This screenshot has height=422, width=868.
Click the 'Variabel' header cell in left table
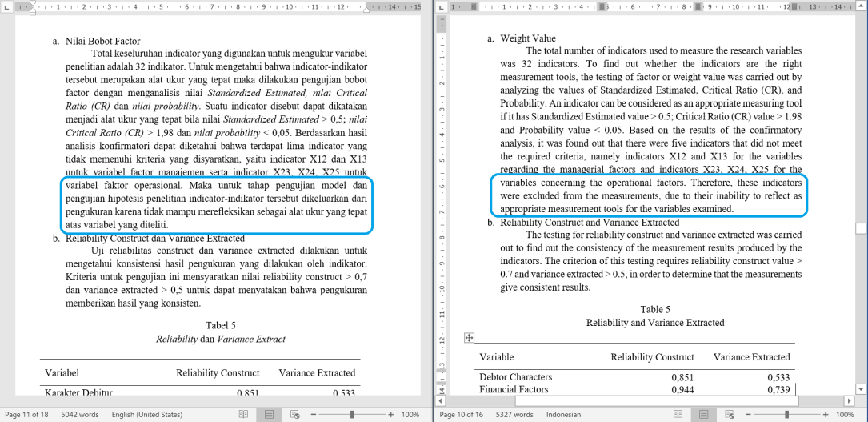tap(62, 372)
